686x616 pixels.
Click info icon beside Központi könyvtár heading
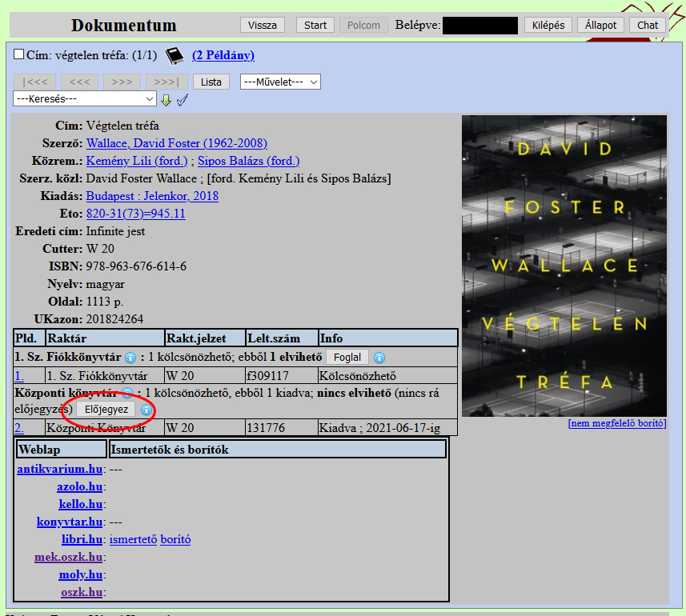[x=127, y=393]
